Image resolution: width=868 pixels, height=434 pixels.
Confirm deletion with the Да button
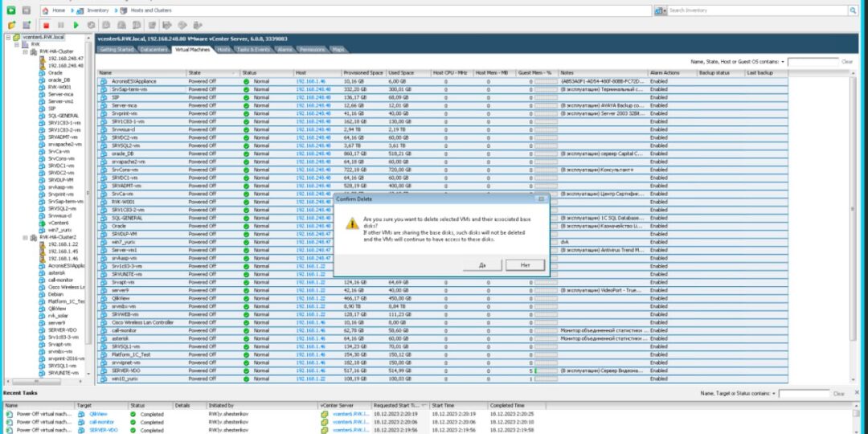tap(482, 264)
